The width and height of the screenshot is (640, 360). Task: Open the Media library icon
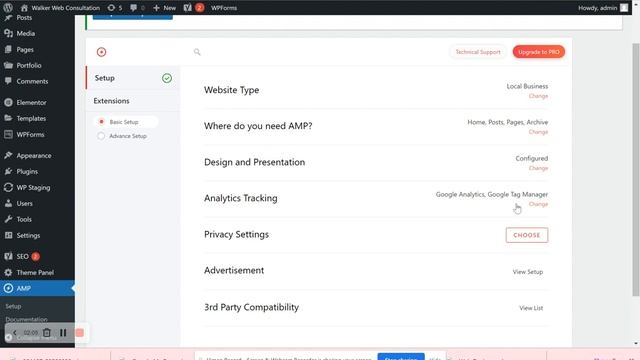point(8,33)
